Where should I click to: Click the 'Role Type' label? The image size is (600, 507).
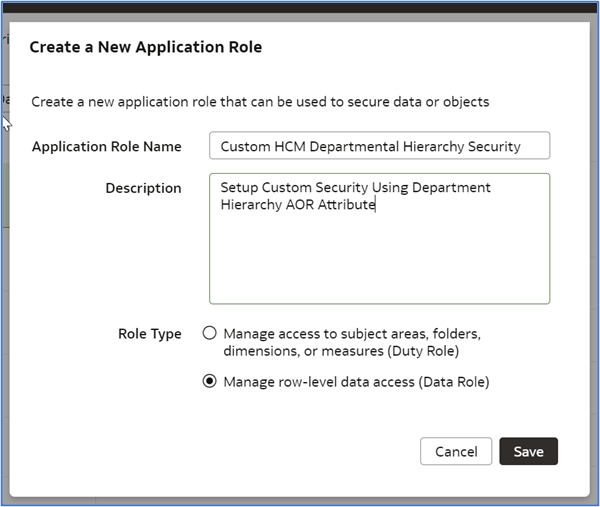pyautogui.click(x=150, y=334)
